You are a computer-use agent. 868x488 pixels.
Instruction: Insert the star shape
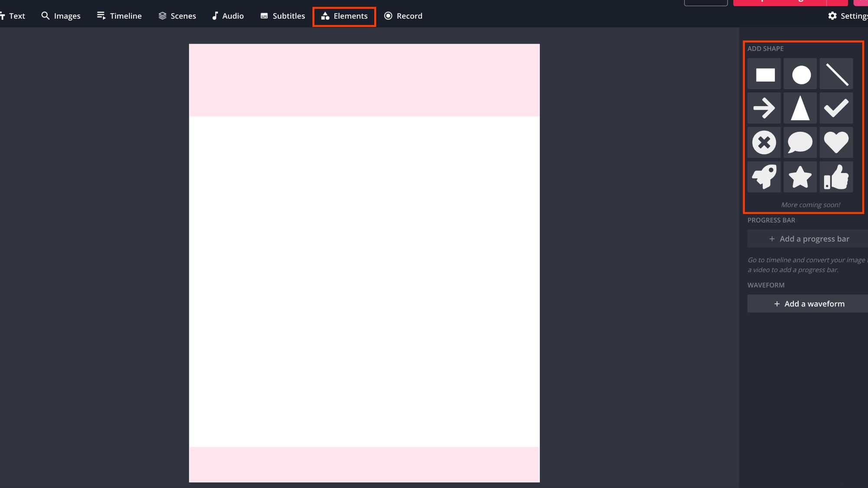point(800,177)
